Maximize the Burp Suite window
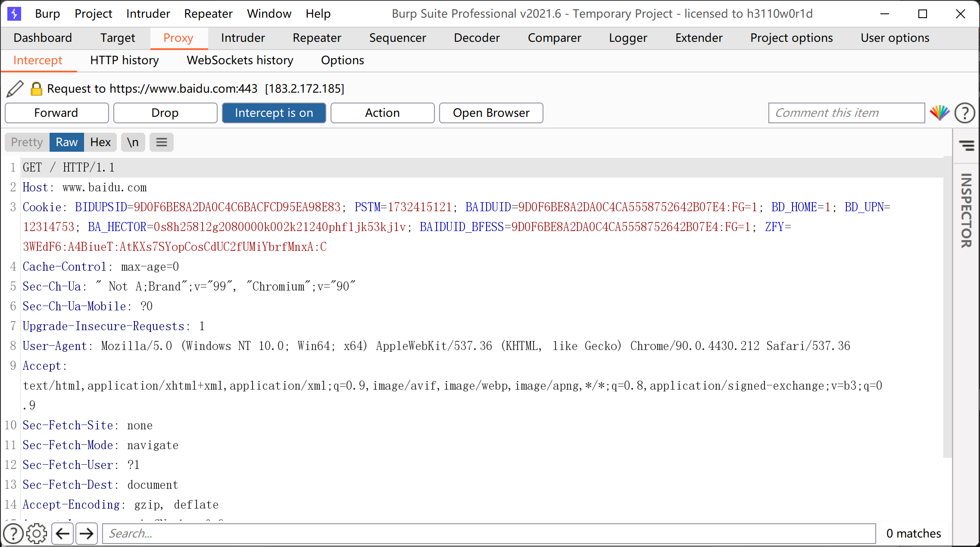This screenshot has height=547, width=980. (x=923, y=14)
